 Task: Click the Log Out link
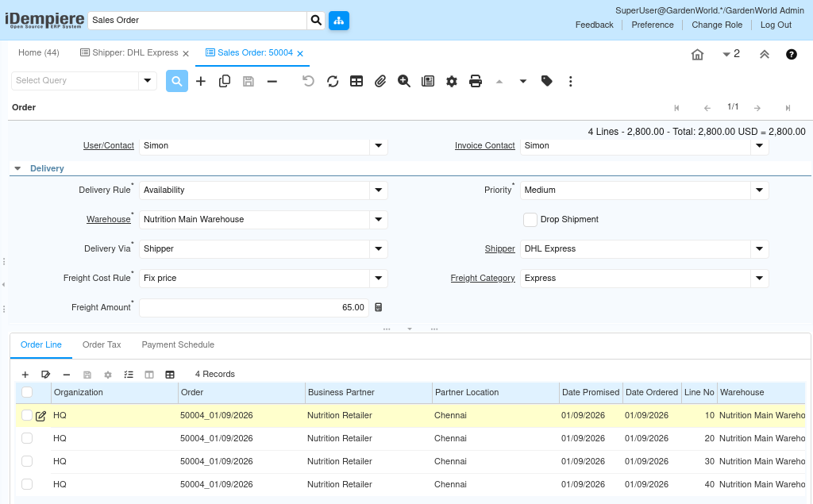776,25
